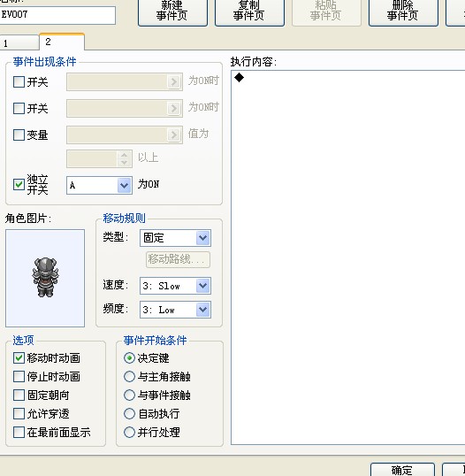
Task: Switch to event page tab 1
Action: point(19,42)
